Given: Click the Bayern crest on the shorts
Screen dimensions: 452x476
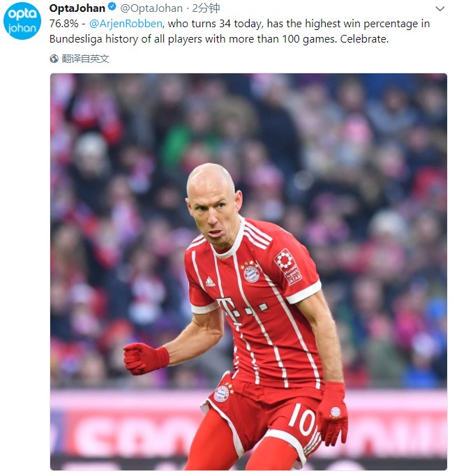Looking at the screenshot, I should coord(222,394).
